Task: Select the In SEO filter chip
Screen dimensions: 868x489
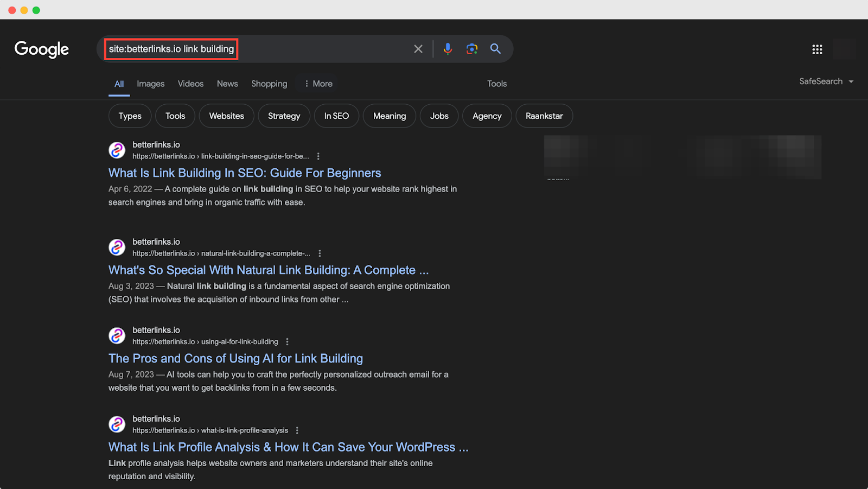Action: pos(336,116)
